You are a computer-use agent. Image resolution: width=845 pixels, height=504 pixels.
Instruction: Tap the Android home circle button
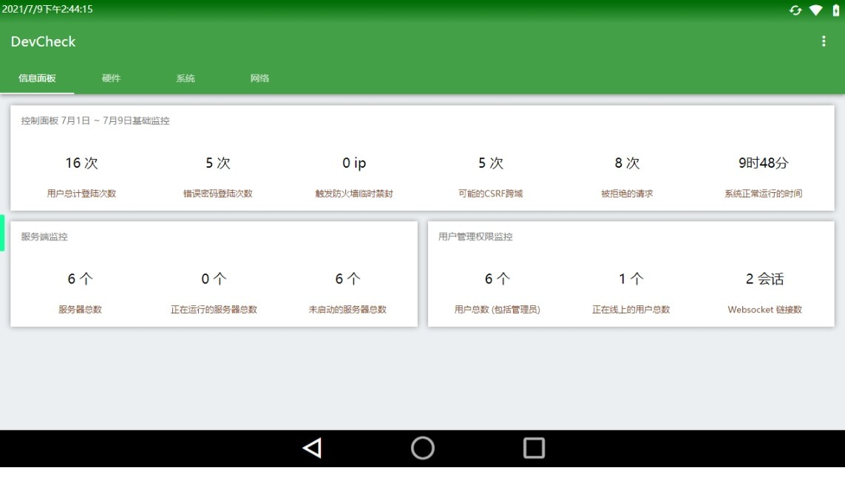pyautogui.click(x=423, y=448)
